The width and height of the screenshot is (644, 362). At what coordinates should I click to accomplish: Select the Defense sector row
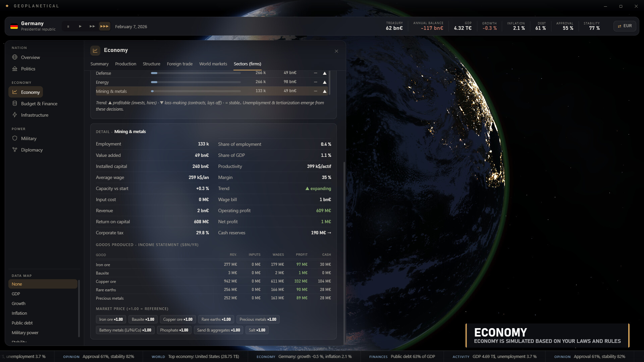pos(212,73)
